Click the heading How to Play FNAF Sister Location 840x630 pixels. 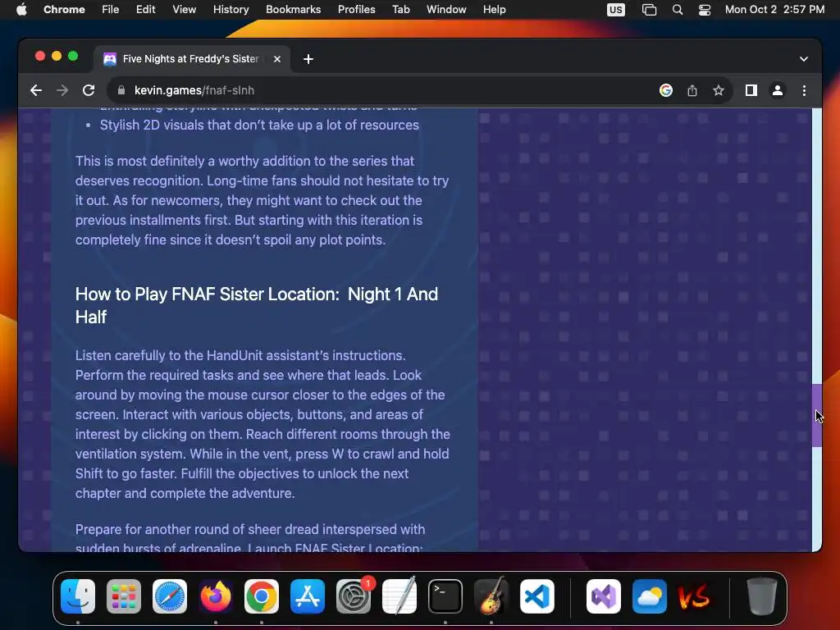257,305
